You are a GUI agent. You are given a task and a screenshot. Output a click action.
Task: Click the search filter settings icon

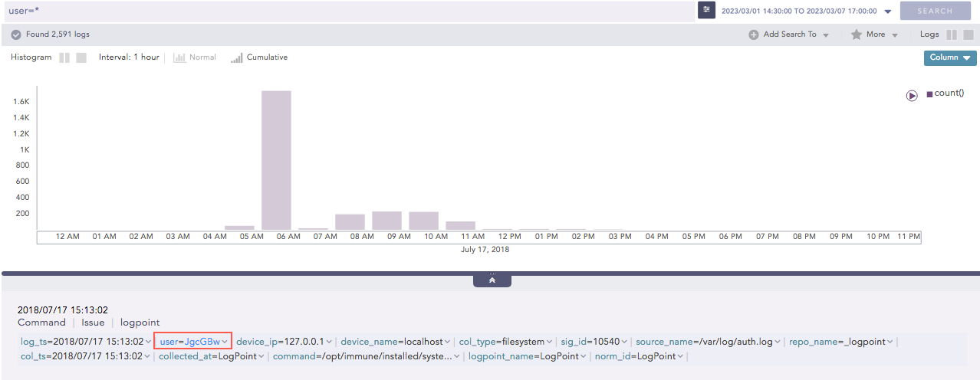tap(706, 10)
